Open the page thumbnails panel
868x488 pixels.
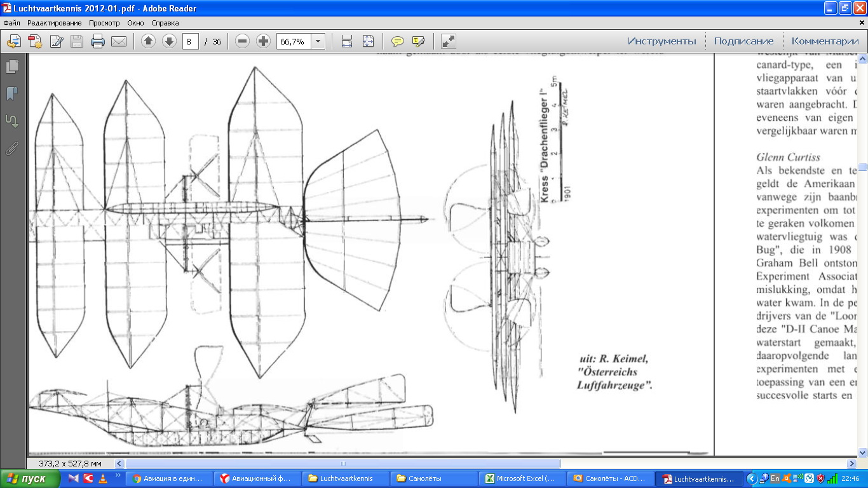pyautogui.click(x=12, y=67)
